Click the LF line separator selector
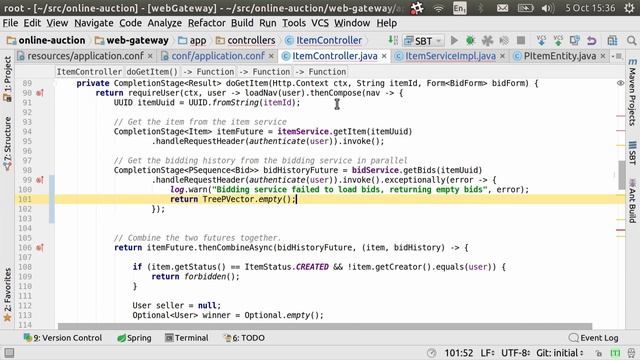This screenshot has height=360, width=640. (487, 353)
